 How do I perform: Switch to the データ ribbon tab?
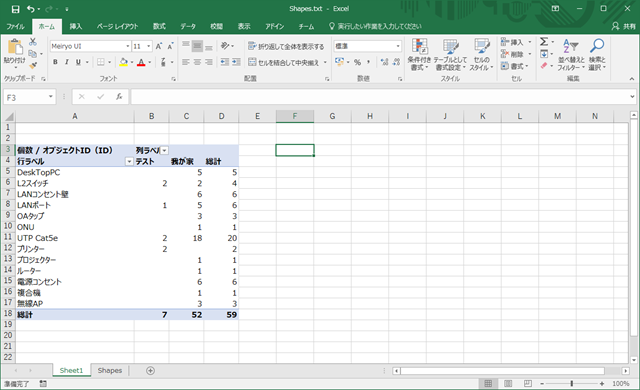point(188,27)
